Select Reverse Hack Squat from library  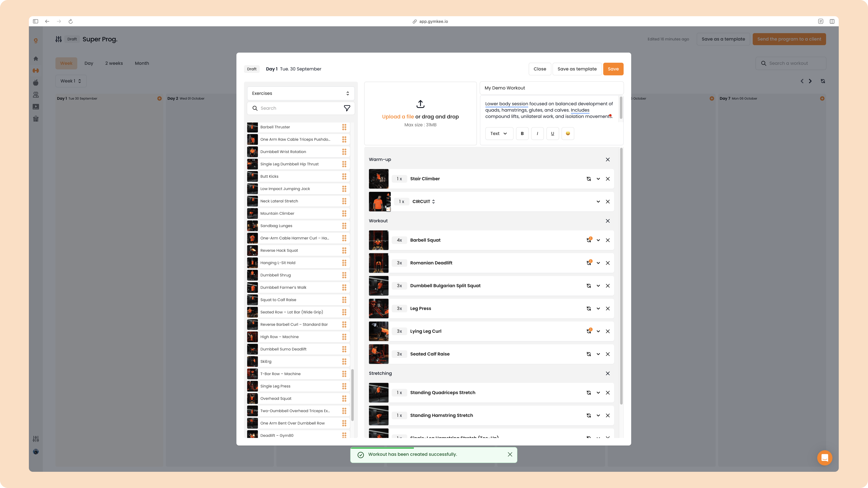click(298, 251)
